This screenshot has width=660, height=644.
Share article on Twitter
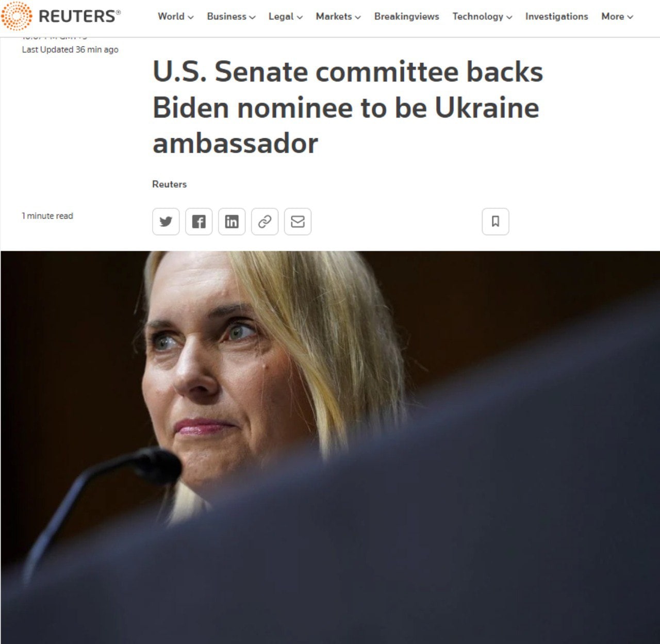pos(166,222)
